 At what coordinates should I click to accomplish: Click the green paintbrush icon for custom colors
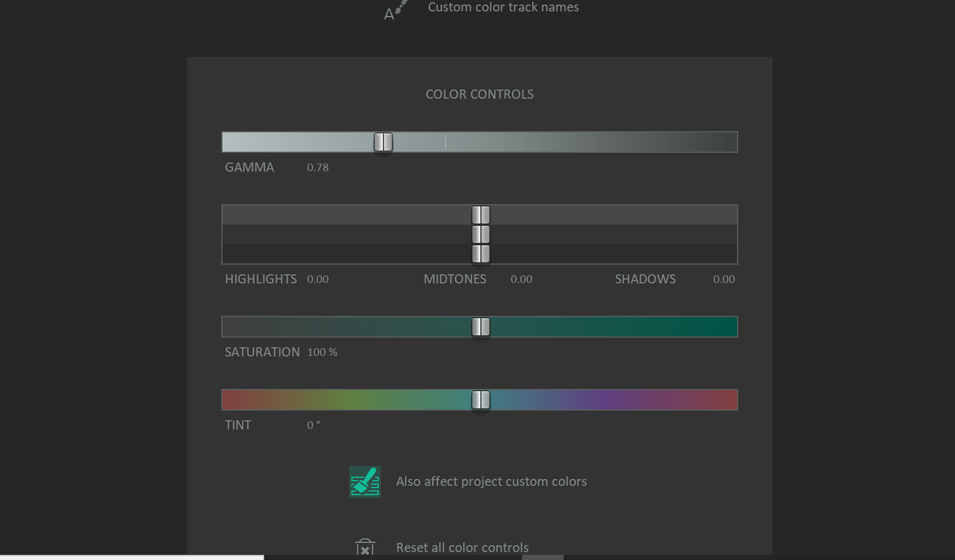365,481
